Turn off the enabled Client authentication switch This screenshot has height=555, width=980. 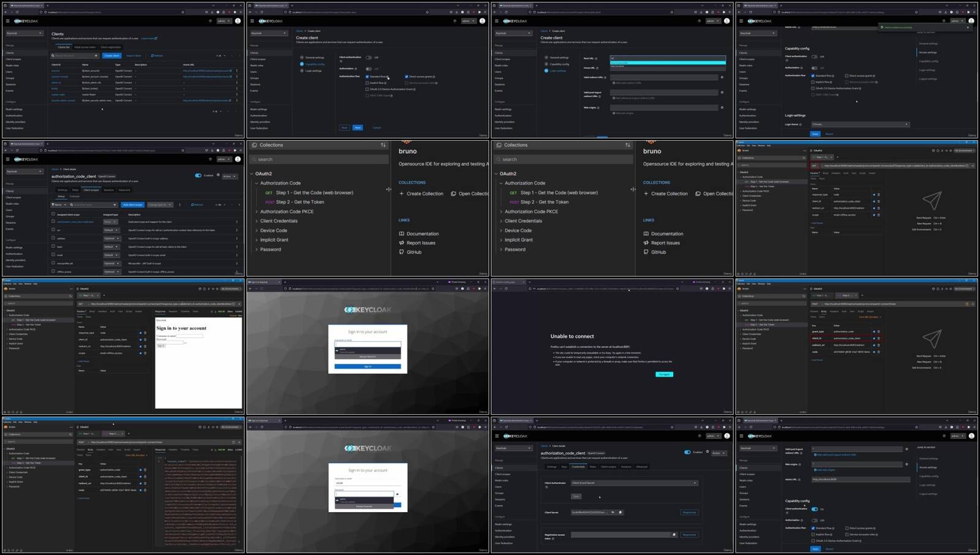click(x=815, y=509)
